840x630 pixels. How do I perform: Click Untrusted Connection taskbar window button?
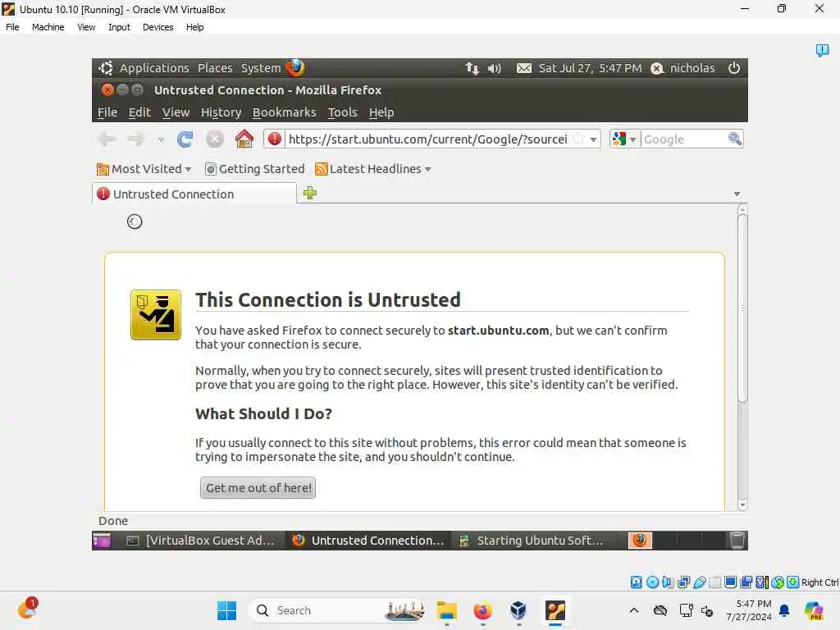(368, 541)
